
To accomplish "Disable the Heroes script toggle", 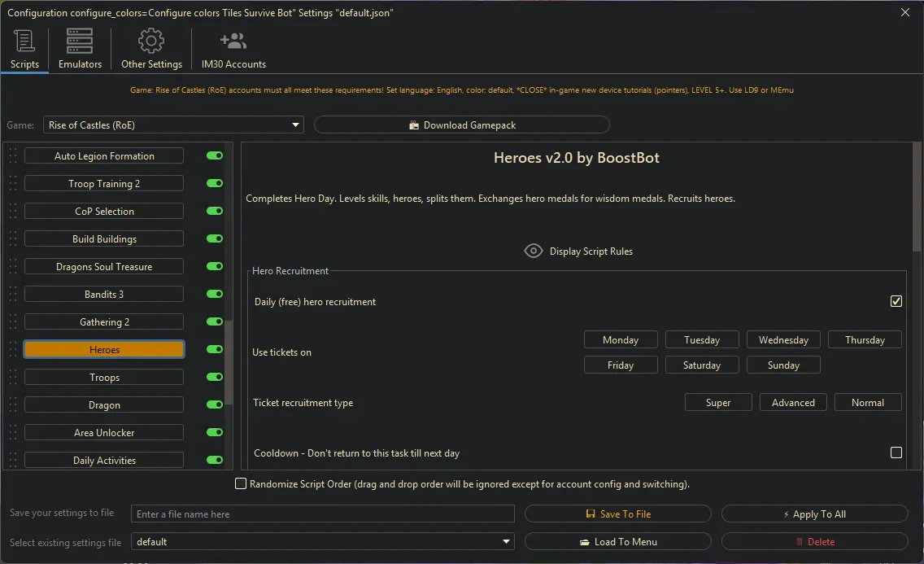I will coord(215,349).
